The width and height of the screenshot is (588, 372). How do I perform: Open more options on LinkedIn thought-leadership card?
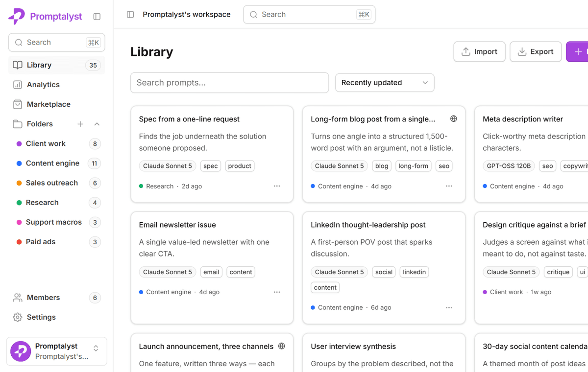pyautogui.click(x=449, y=307)
